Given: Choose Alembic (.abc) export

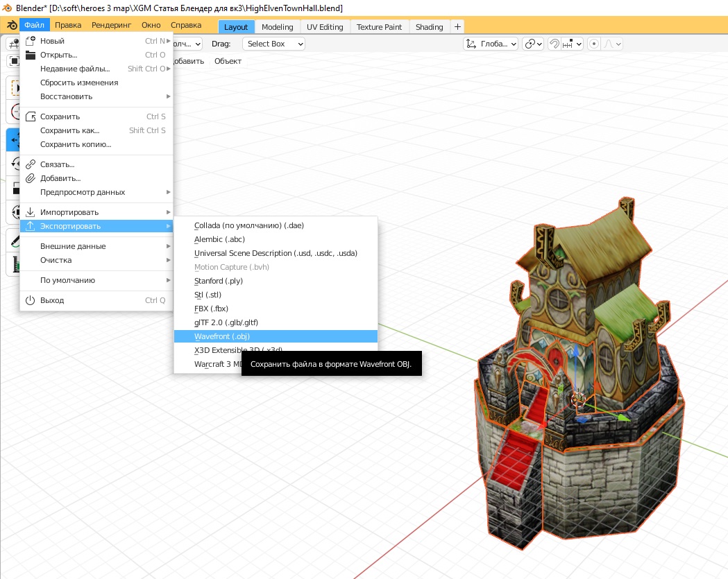Looking at the screenshot, I should coord(276,239).
